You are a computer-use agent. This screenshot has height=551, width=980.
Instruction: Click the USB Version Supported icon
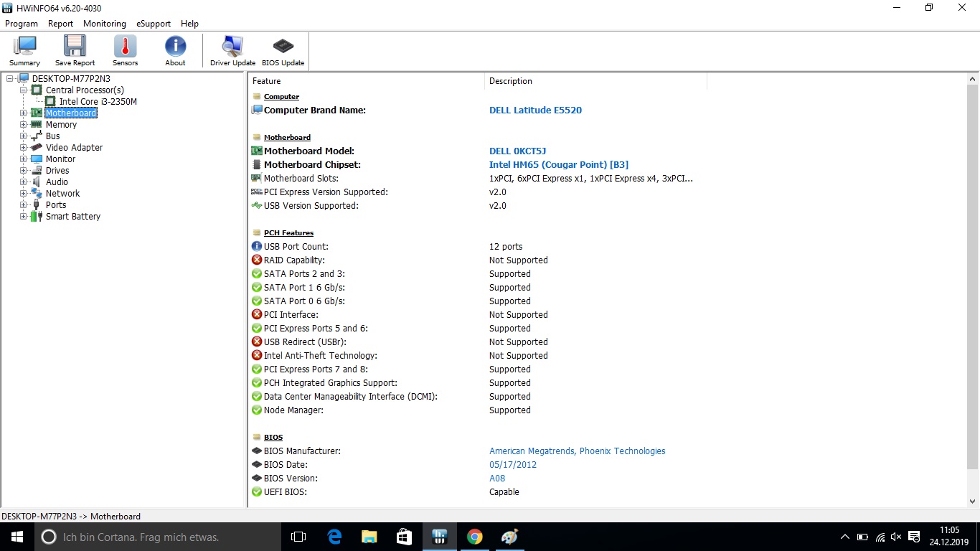tap(257, 206)
